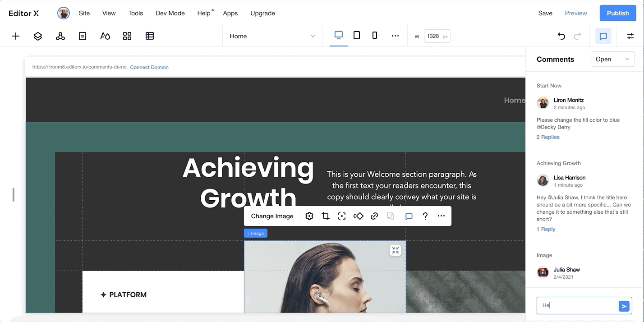Click the Upgrade menu item
Screen dimensions: 644x322
click(x=262, y=13)
